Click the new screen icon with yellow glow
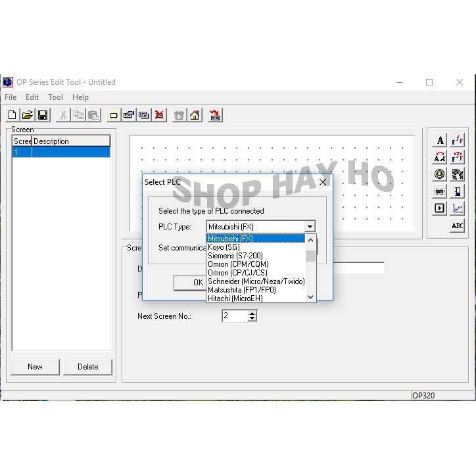 114,115
